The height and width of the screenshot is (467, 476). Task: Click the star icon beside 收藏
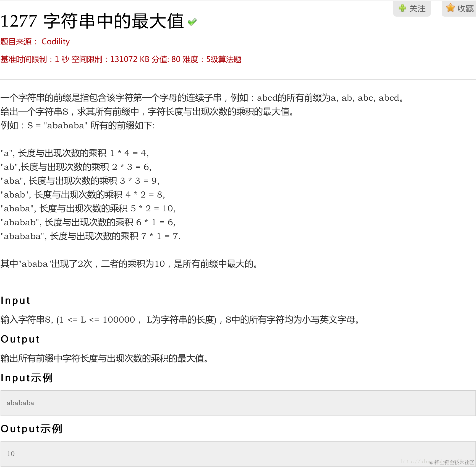point(450,8)
